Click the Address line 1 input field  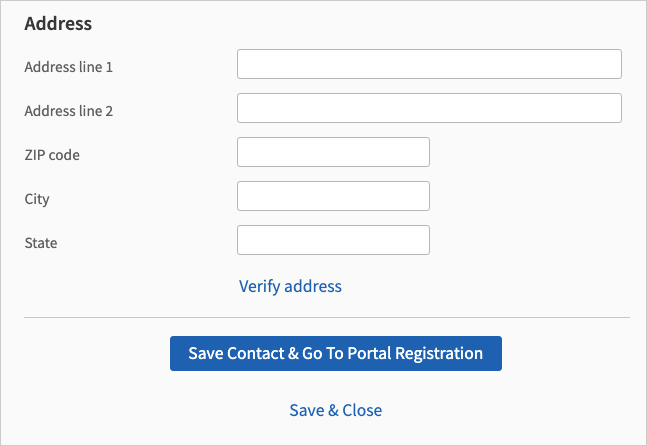429,64
